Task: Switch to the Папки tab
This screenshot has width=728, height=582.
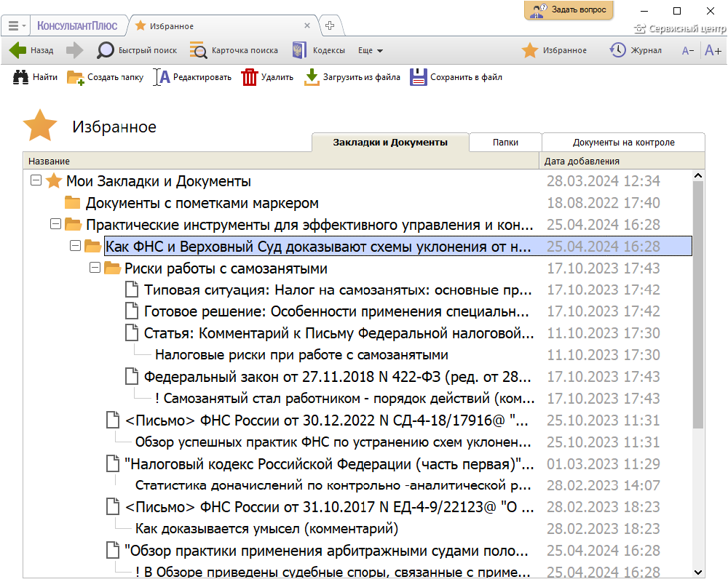Action: tap(505, 143)
